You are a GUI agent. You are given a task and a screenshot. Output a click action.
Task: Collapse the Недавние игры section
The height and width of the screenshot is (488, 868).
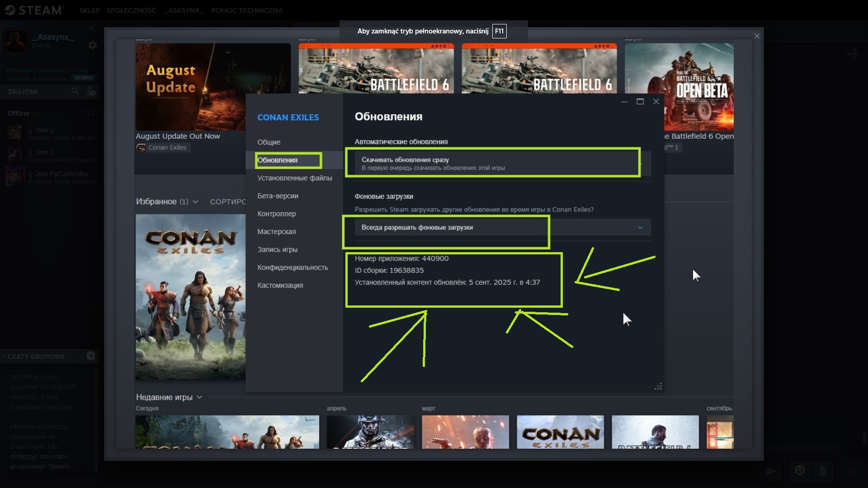pos(199,397)
